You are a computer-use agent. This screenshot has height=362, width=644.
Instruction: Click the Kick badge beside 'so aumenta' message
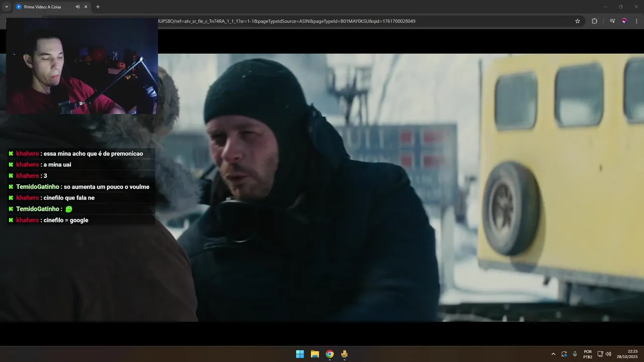click(11, 187)
